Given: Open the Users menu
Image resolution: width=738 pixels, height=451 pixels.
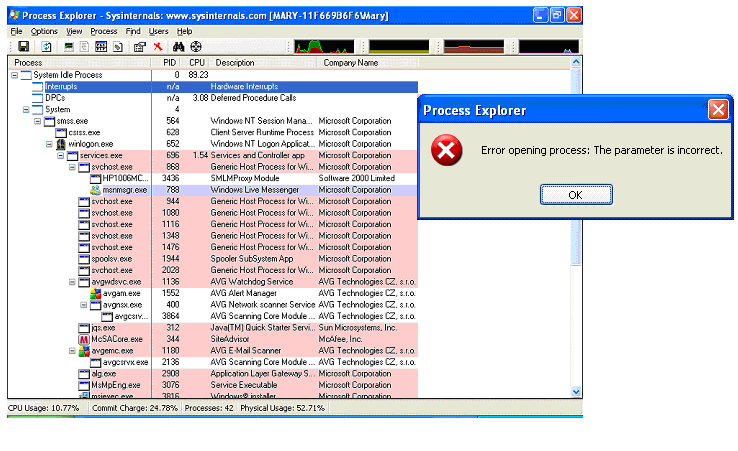Looking at the screenshot, I should 159,32.
